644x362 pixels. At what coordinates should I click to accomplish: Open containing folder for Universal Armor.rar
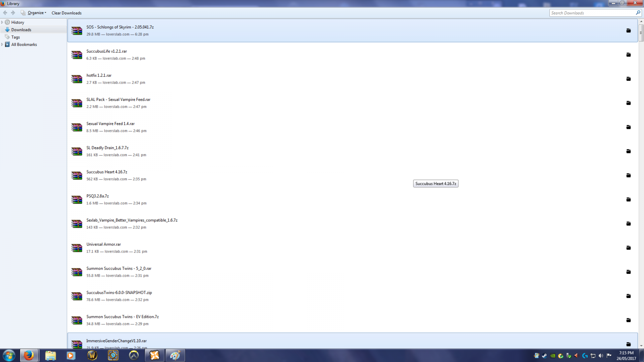pos(628,248)
